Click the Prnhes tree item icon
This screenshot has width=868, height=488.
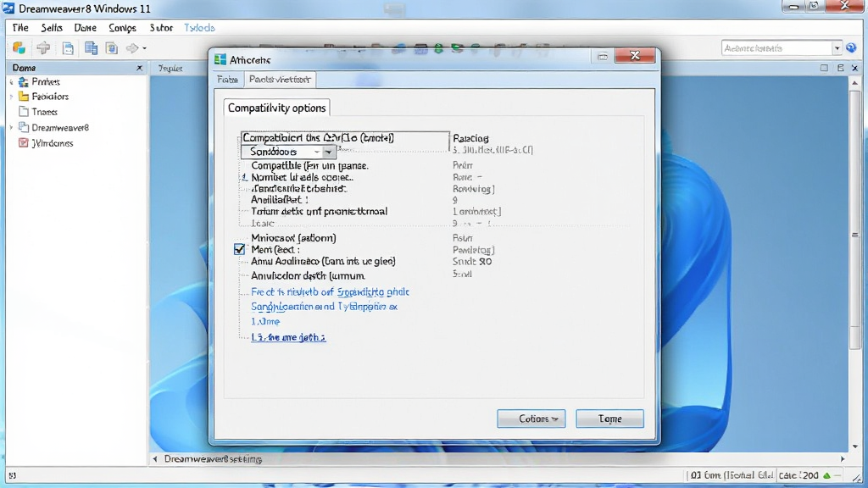23,82
